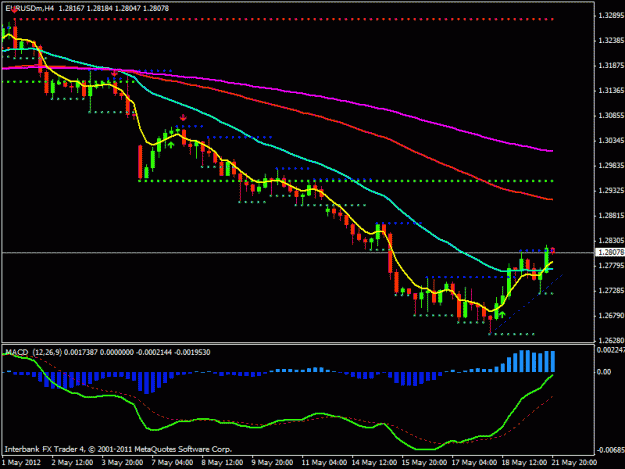Click the 2 May 12:00 time label
Image resolution: width=625 pixels, height=469 pixels.
point(72,463)
